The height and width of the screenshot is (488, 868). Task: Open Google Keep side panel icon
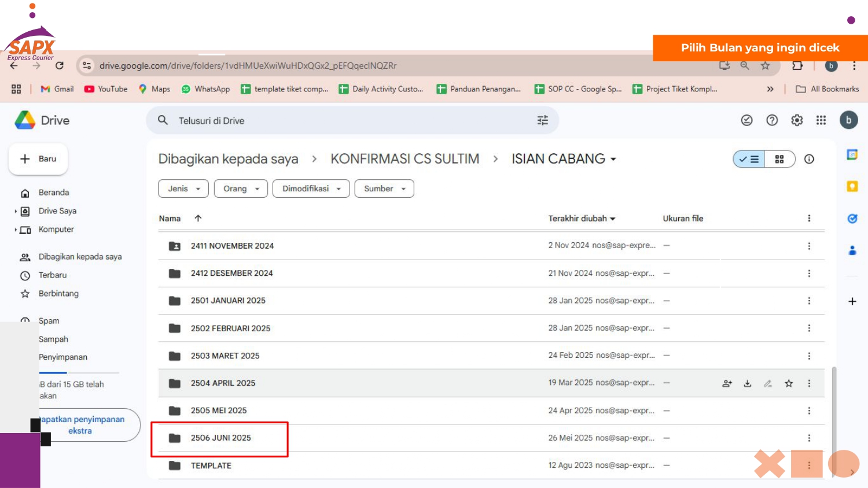pos(852,186)
